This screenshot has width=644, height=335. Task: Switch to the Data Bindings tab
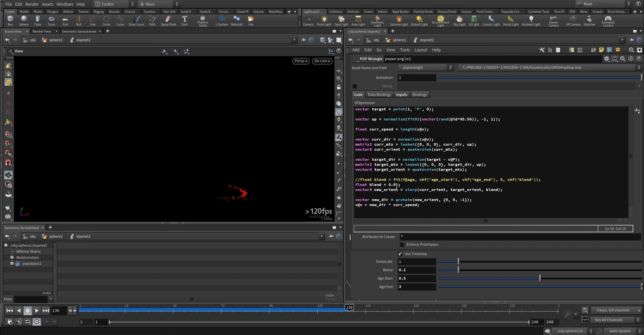(x=379, y=95)
